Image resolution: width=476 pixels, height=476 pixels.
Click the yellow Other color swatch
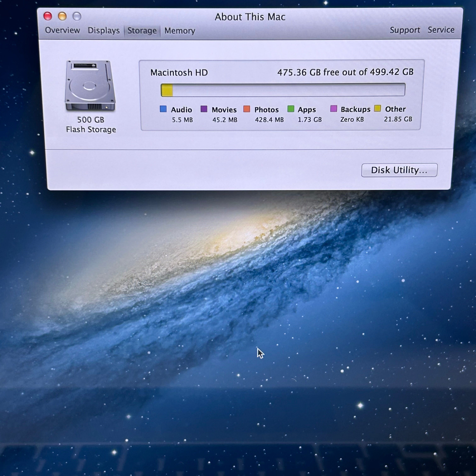[377, 108]
